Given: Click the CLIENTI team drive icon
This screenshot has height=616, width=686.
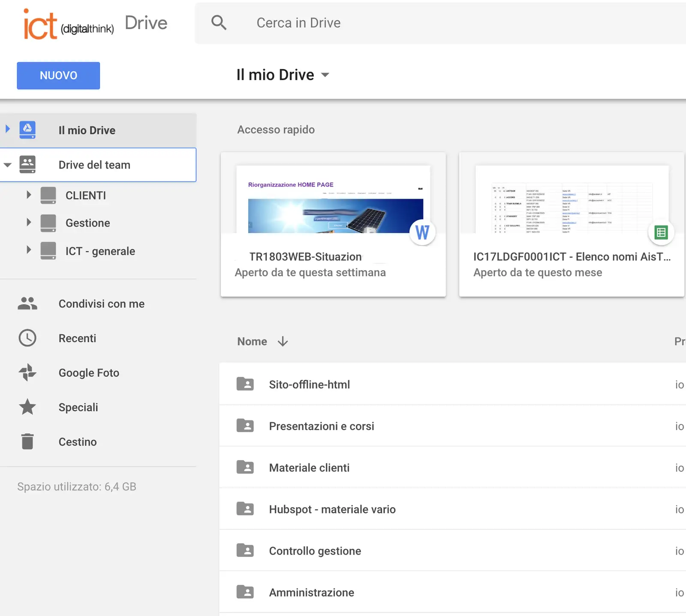Looking at the screenshot, I should (x=48, y=195).
